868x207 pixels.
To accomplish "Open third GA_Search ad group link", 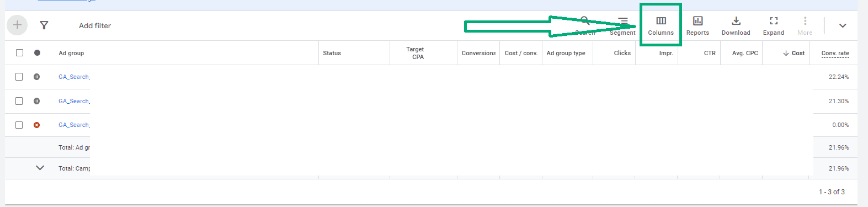I will tap(74, 125).
